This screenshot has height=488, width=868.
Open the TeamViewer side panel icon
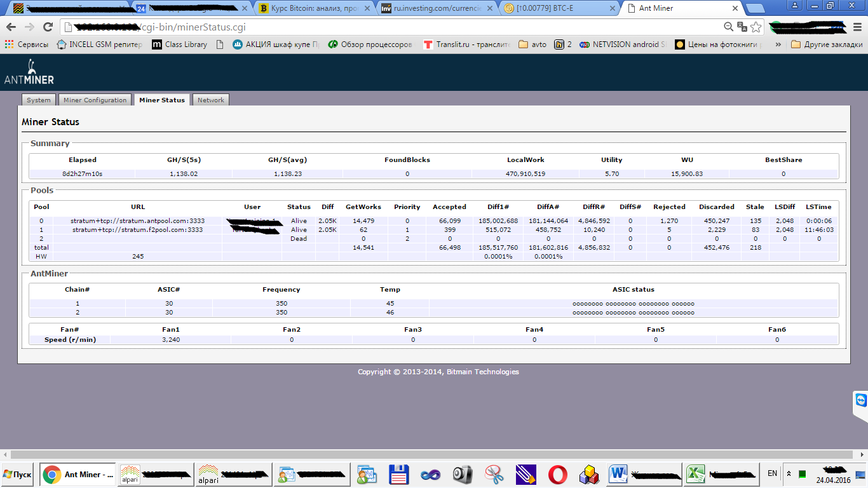(x=860, y=400)
